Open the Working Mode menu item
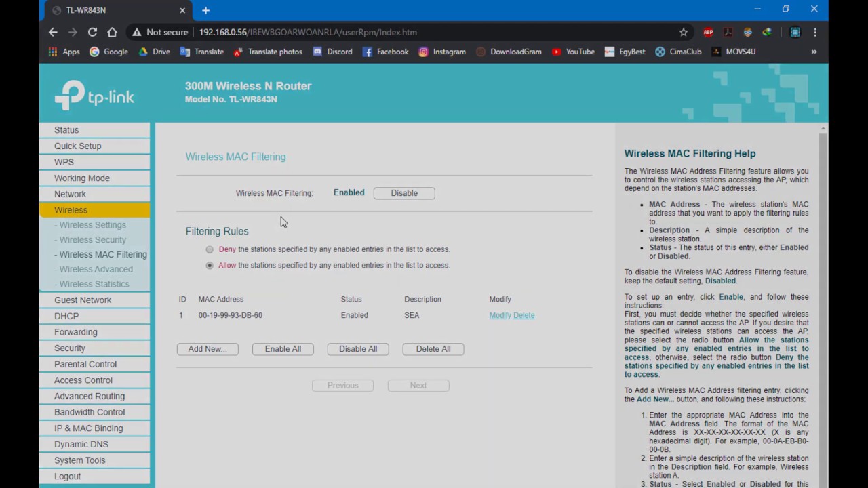This screenshot has width=868, height=488. click(94, 178)
